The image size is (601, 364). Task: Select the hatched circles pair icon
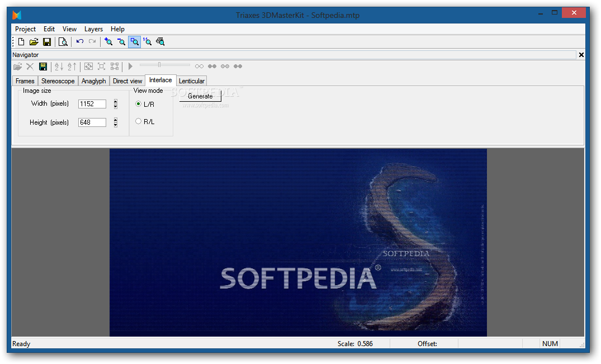pyautogui.click(x=225, y=67)
